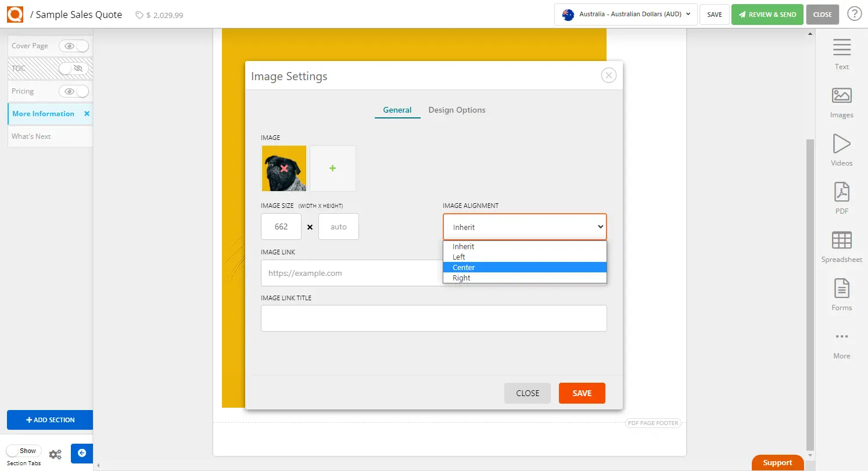868x471 pixels.
Task: Open the help question mark icon
Action: point(854,15)
